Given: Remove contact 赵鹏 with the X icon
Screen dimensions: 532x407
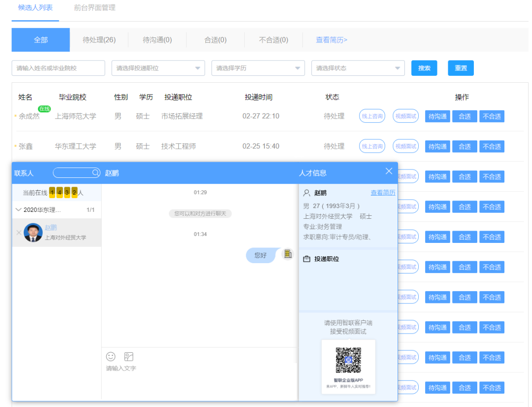Looking at the screenshot, I should pyautogui.click(x=19, y=233).
